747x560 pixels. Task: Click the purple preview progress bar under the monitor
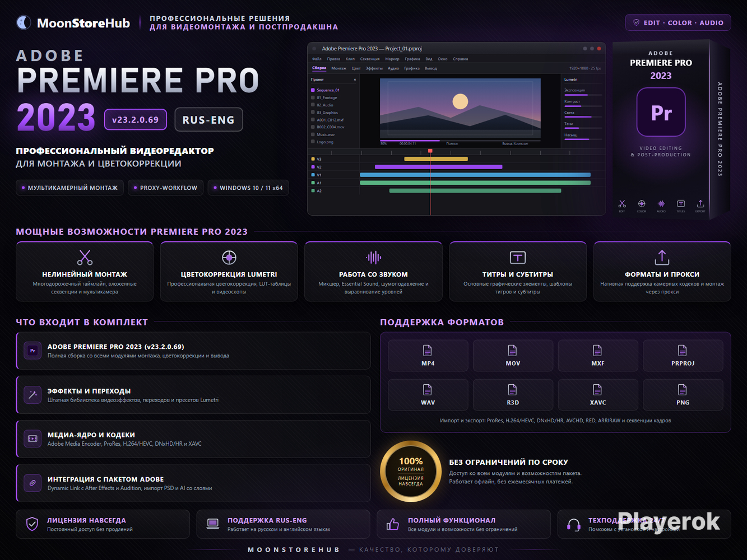pyautogui.click(x=410, y=141)
